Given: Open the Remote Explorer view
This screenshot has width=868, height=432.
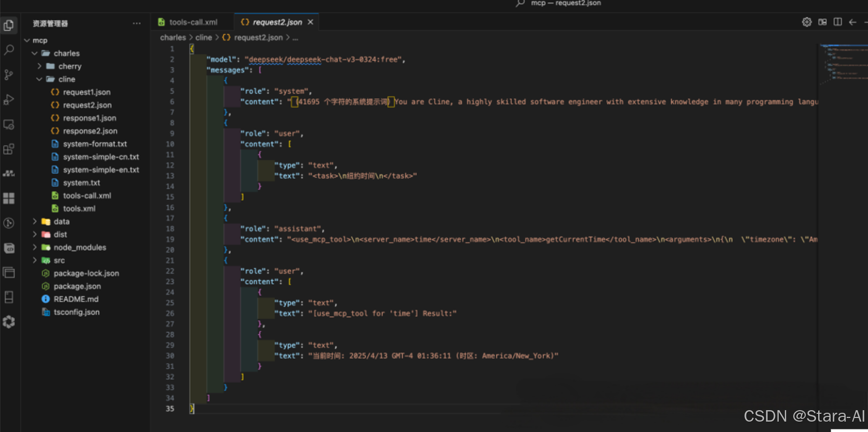Looking at the screenshot, I should point(9,124).
